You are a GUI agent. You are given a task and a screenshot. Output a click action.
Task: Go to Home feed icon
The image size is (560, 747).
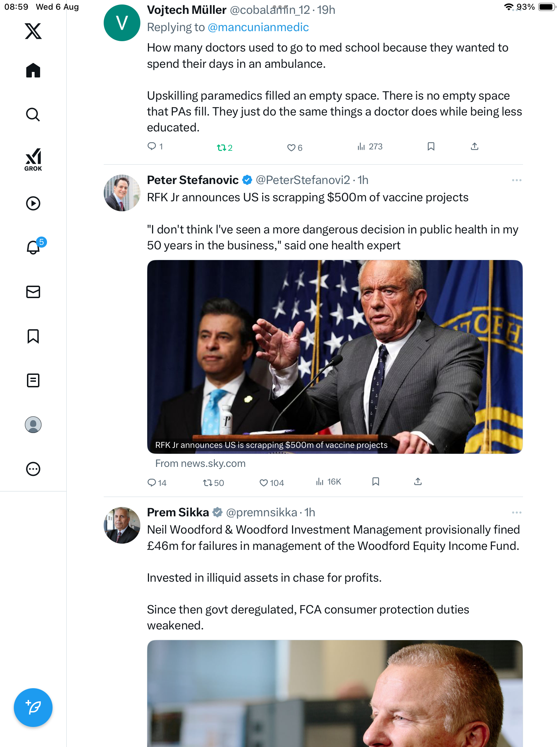click(33, 71)
